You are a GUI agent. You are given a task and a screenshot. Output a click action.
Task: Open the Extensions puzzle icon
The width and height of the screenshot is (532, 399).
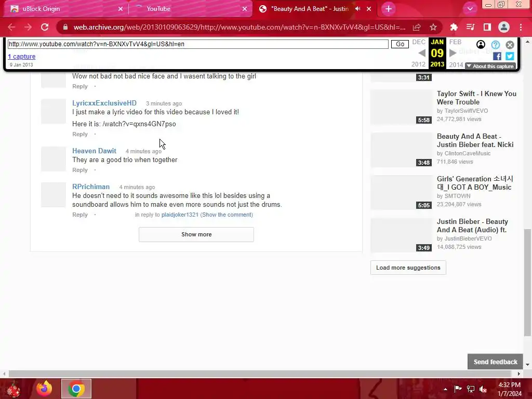point(454,27)
